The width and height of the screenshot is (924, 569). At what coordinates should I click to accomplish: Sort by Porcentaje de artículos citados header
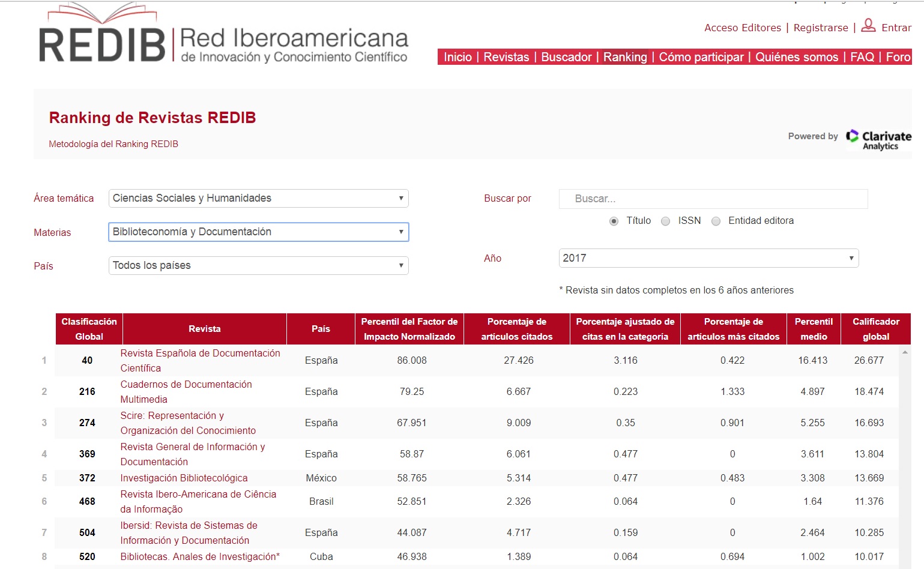(x=517, y=329)
